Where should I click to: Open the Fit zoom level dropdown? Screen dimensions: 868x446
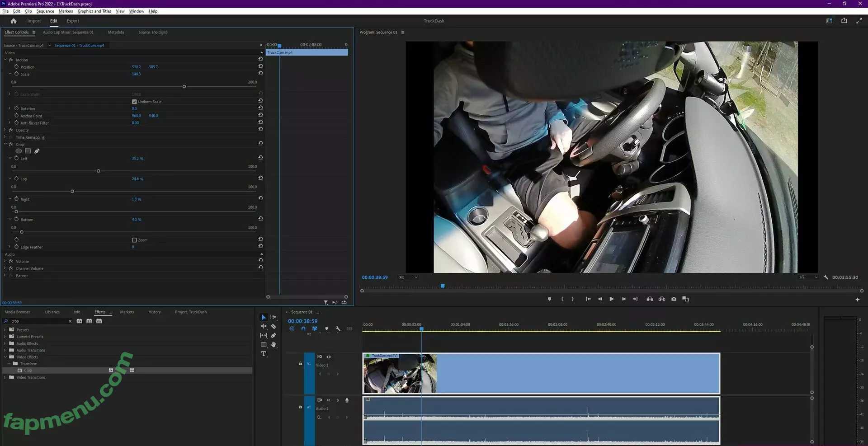point(408,277)
